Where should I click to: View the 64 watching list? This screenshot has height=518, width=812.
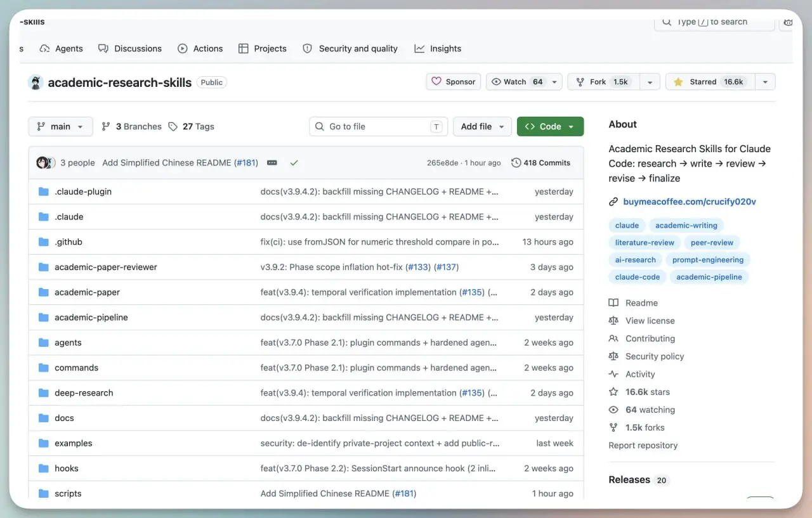click(641, 410)
